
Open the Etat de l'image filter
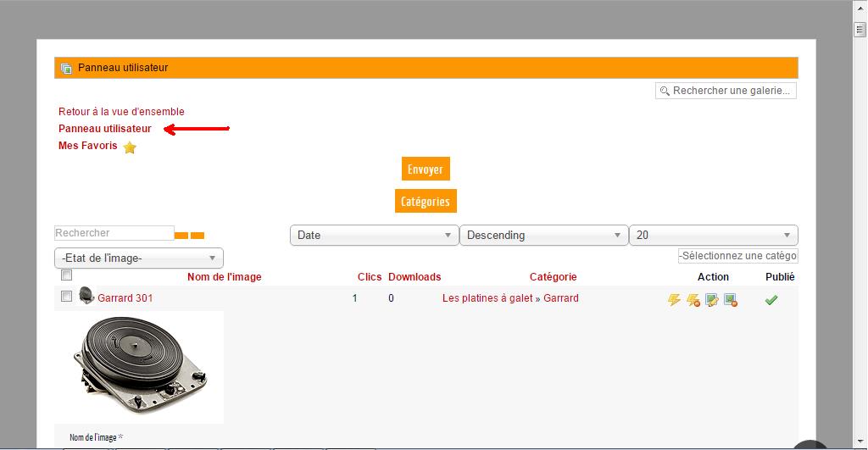(x=139, y=258)
